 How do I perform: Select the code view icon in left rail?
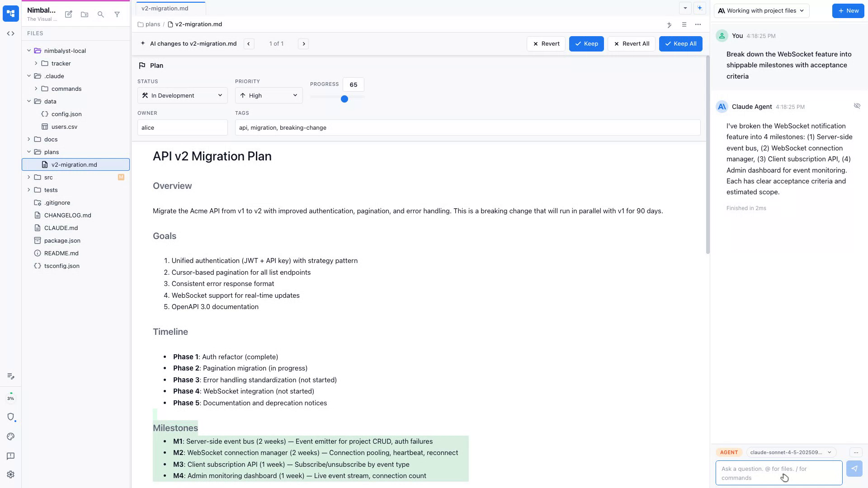point(10,33)
